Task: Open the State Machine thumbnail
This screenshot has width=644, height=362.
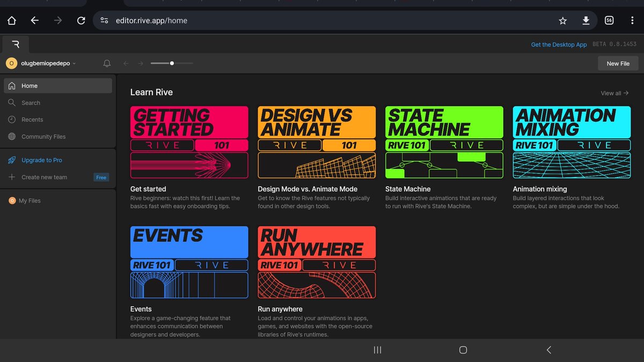Action: (x=444, y=142)
